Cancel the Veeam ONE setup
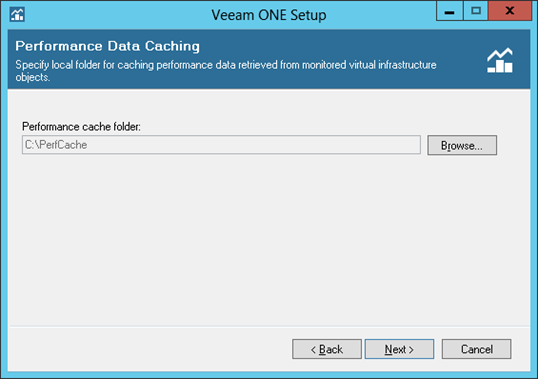Image resolution: width=538 pixels, height=379 pixels. point(476,349)
